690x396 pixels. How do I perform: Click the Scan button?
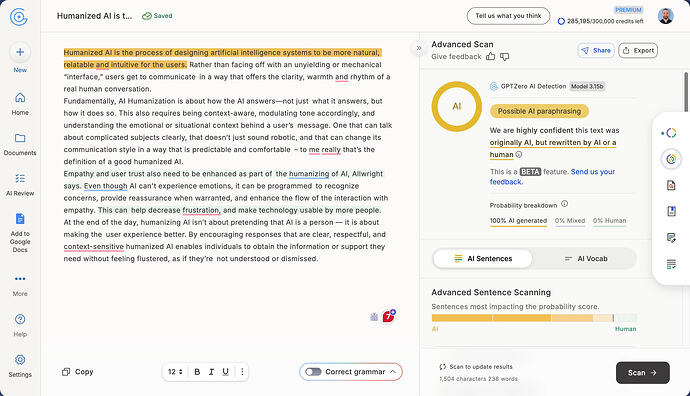642,373
